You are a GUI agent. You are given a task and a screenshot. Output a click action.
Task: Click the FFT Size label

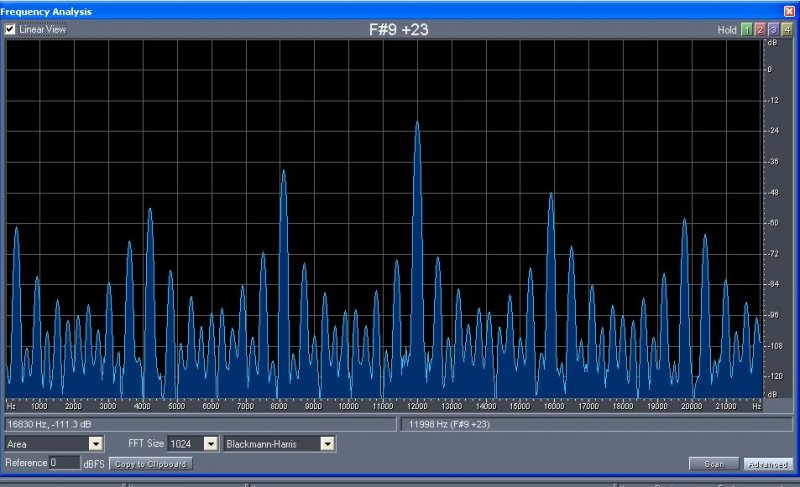tap(146, 444)
